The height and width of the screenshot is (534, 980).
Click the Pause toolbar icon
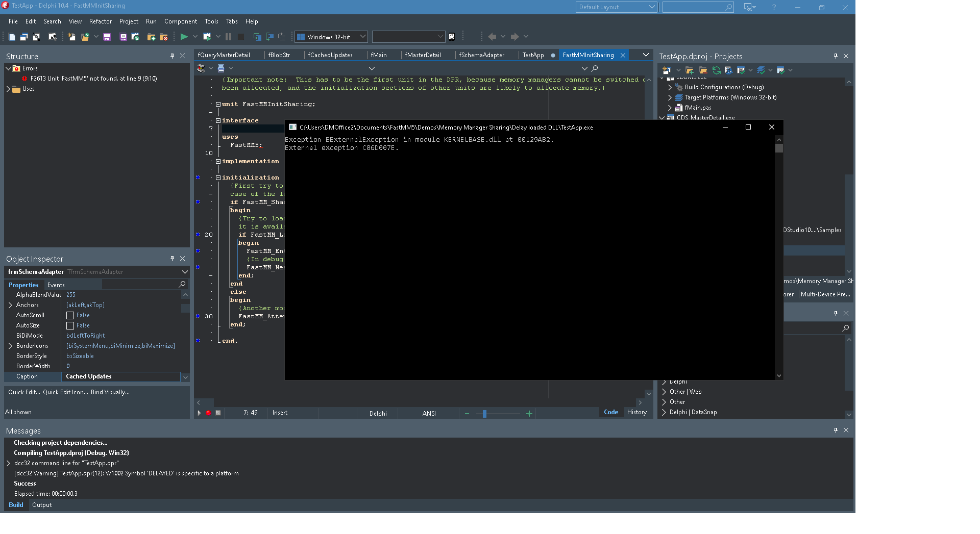(228, 37)
